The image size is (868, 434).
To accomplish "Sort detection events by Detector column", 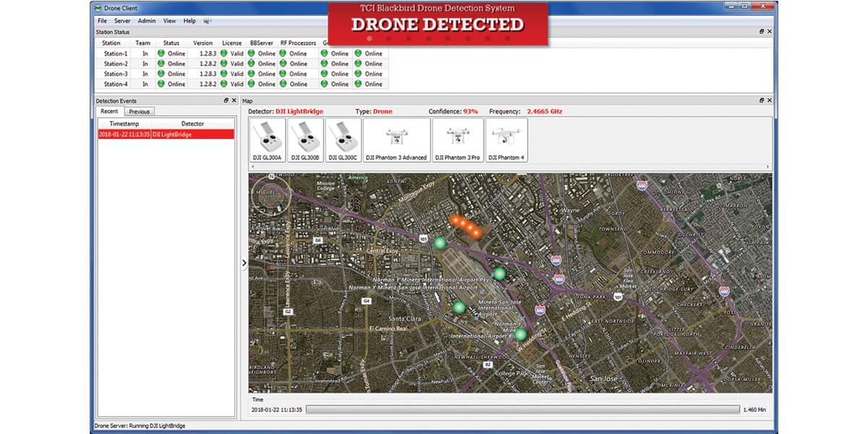I will 192,124.
